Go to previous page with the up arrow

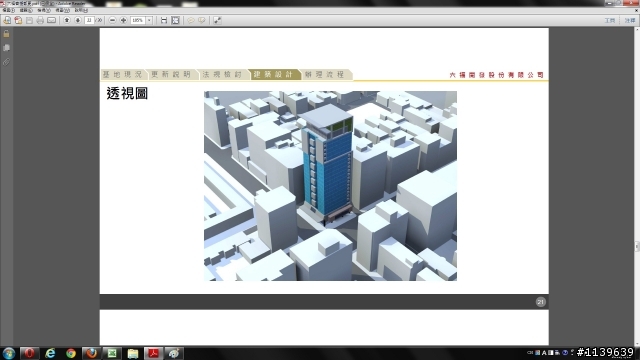tap(67, 20)
